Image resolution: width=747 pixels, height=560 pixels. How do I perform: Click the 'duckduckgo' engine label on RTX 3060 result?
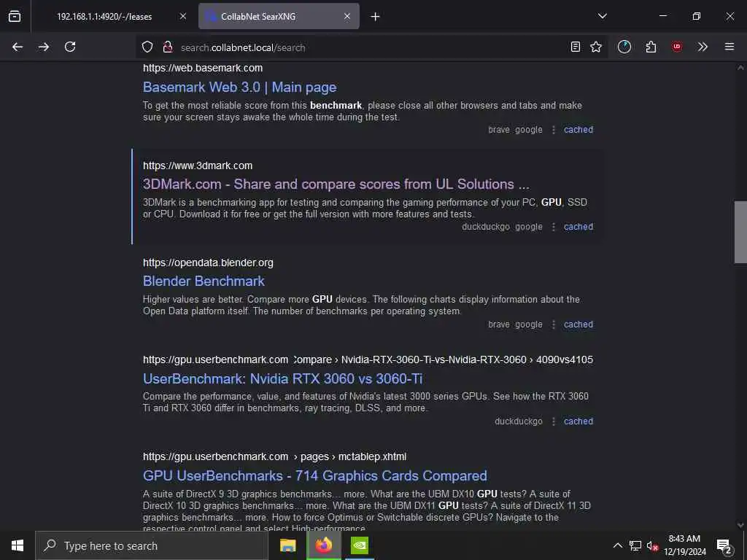tap(519, 421)
